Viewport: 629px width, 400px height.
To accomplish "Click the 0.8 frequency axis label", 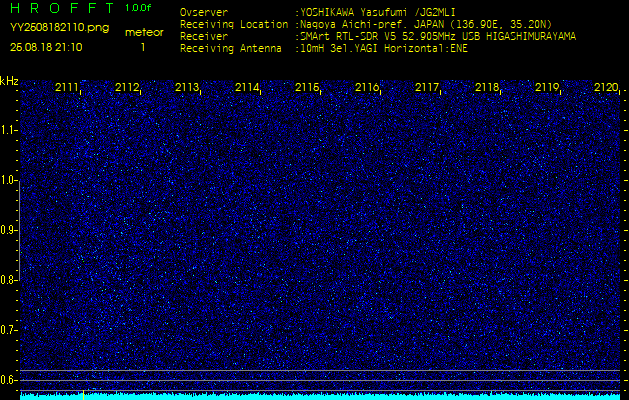I will 8,280.
